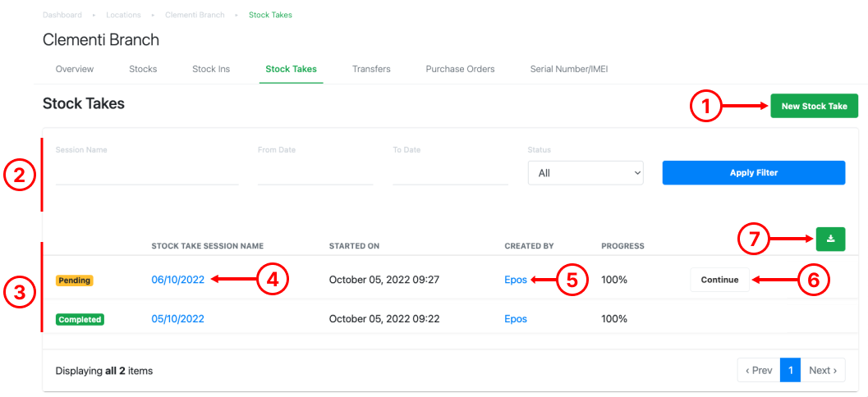
Task: Switch to the Stocks tab
Action: coord(143,69)
